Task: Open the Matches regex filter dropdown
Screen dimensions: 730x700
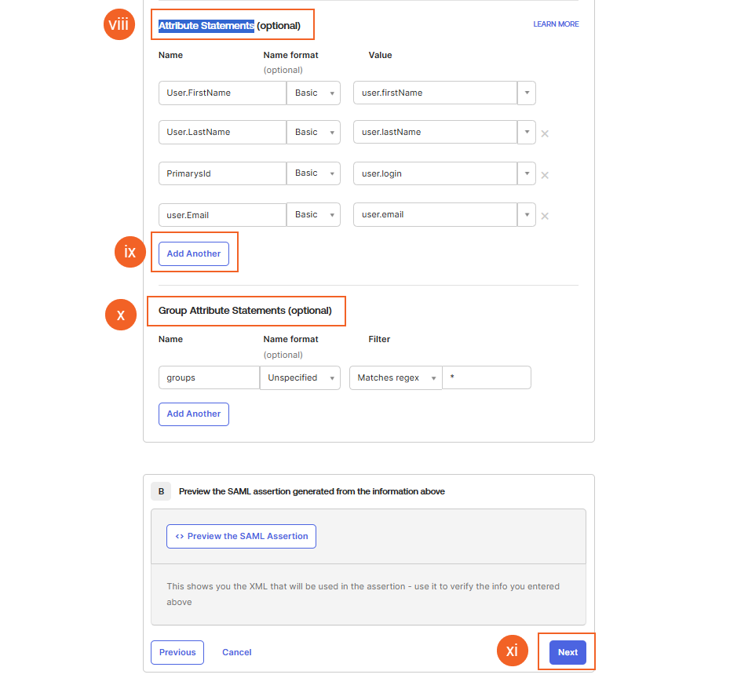Action: click(396, 377)
